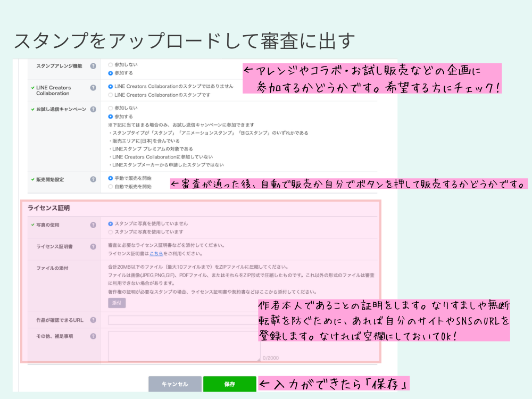532x399 pixels.
Task: Select 参加しない for スタンプアレンジ機能
Action: coord(110,64)
